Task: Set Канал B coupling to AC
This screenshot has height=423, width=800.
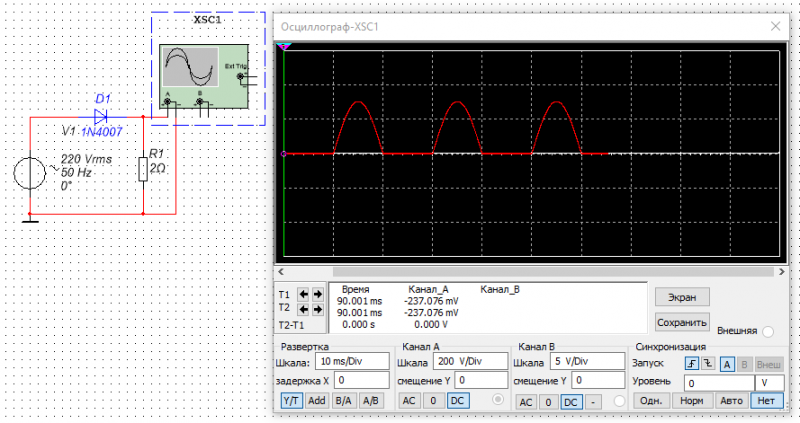Action: 526,402
